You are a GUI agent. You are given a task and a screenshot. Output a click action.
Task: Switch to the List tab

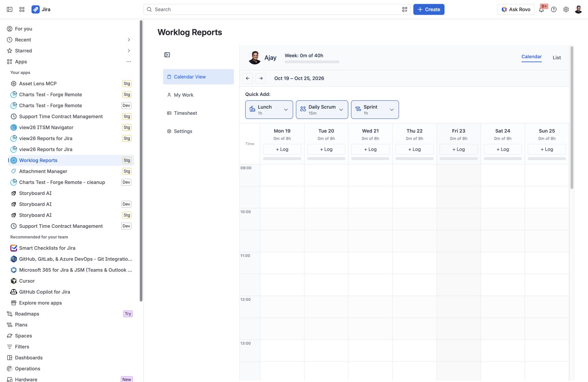[557, 58]
